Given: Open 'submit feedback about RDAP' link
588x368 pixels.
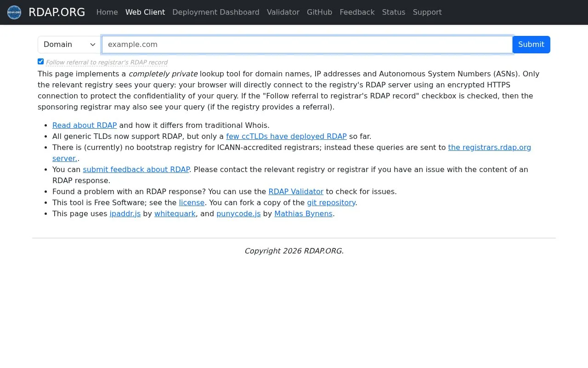Looking at the screenshot, I should coord(136,169).
